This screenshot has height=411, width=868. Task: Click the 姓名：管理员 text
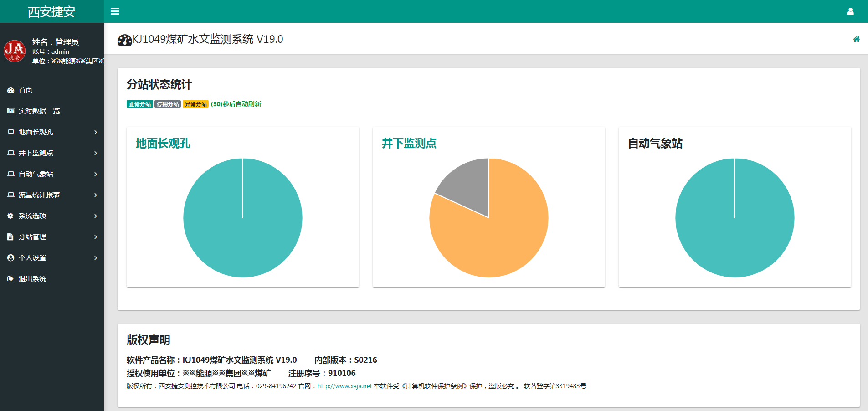(55, 42)
